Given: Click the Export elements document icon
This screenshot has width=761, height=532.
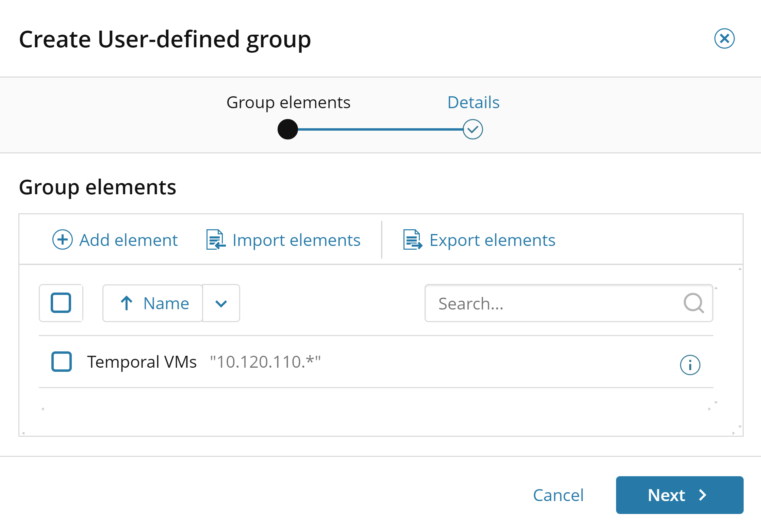Looking at the screenshot, I should 413,240.
